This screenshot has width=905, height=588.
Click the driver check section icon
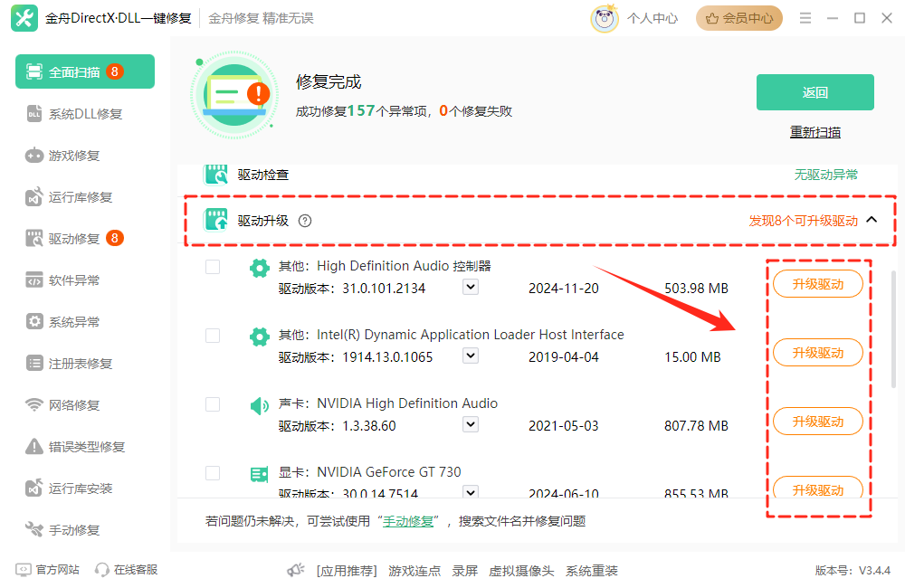[216, 174]
